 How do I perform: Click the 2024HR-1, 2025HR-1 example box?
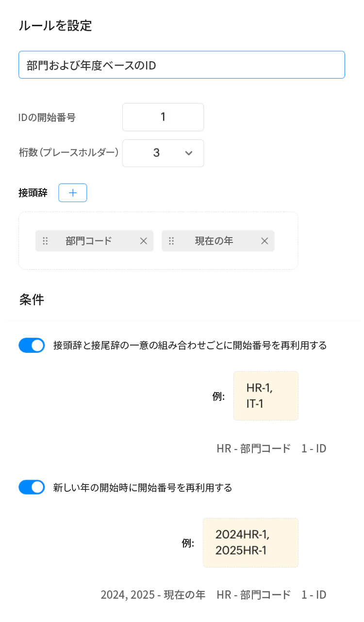click(250, 542)
